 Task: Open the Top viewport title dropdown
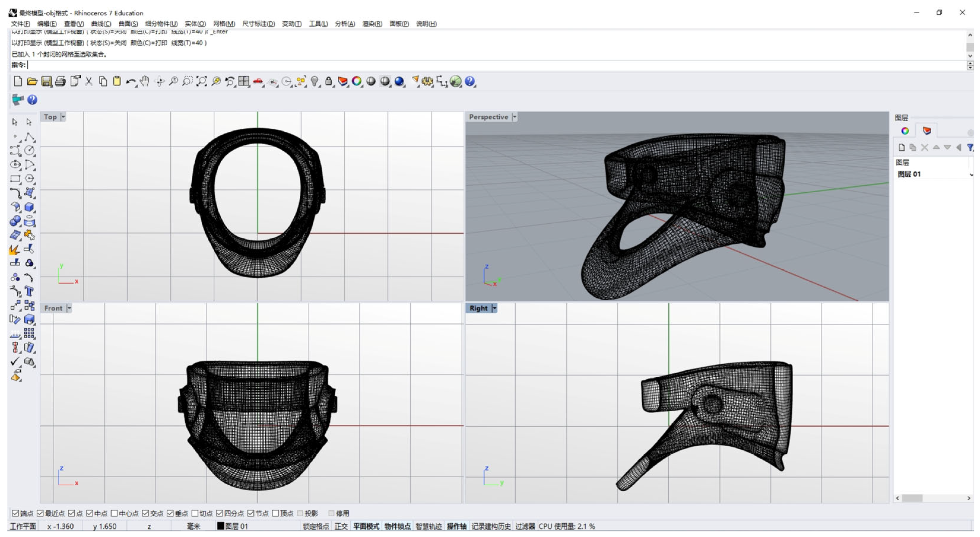(63, 117)
